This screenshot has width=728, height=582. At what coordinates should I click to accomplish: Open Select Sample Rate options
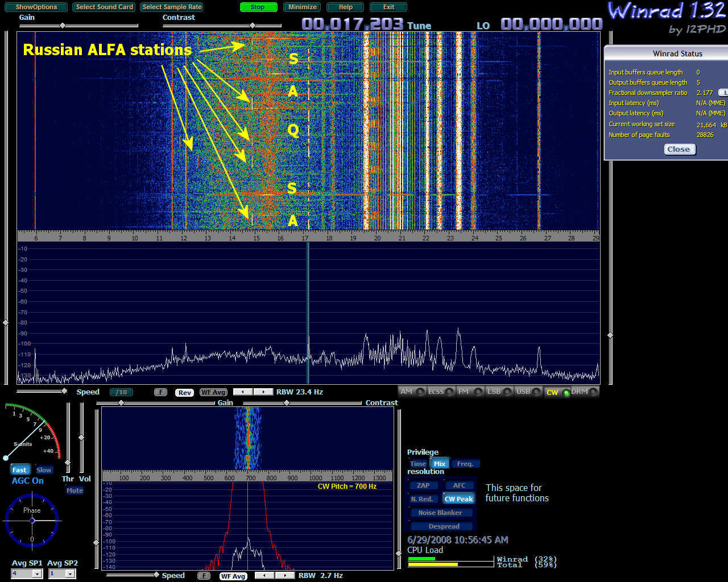(x=172, y=7)
